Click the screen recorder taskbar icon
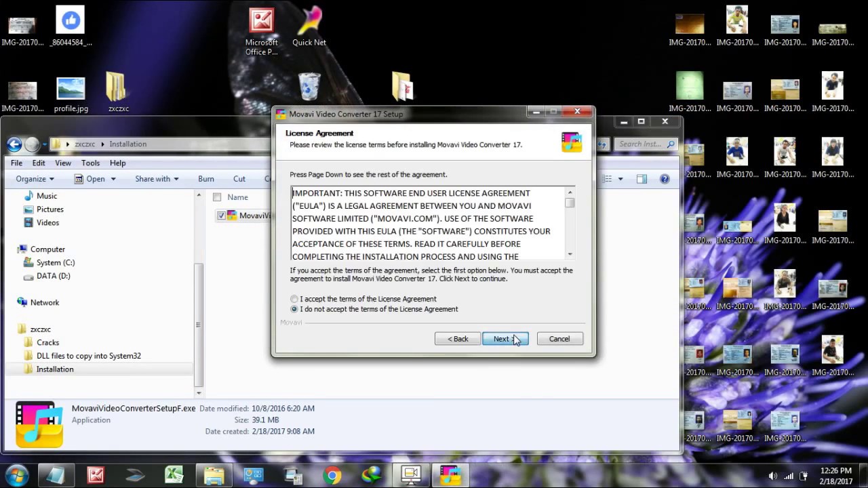The image size is (868, 488). tap(411, 475)
